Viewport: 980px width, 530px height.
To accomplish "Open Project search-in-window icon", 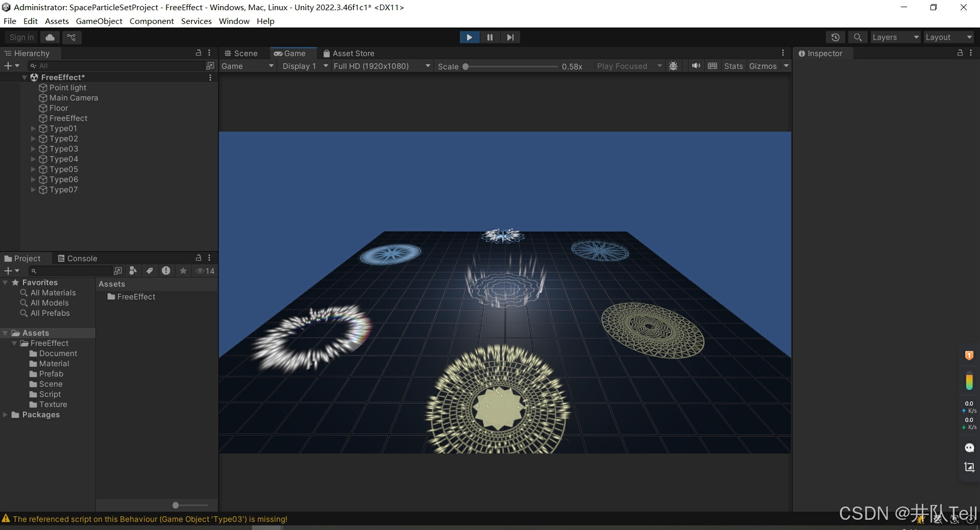I will [118, 271].
